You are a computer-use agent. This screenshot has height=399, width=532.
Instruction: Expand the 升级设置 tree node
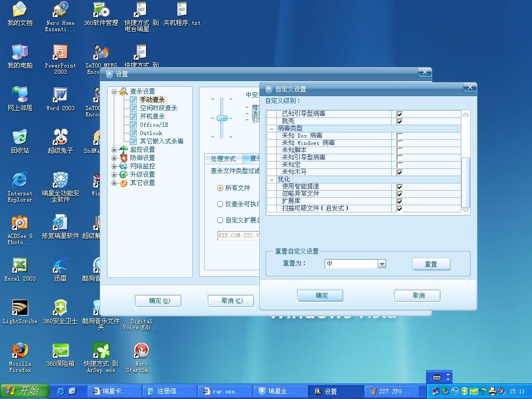[114, 175]
